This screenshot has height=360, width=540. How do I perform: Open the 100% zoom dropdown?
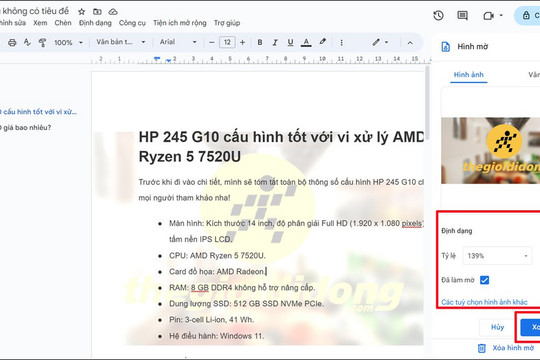(x=69, y=42)
